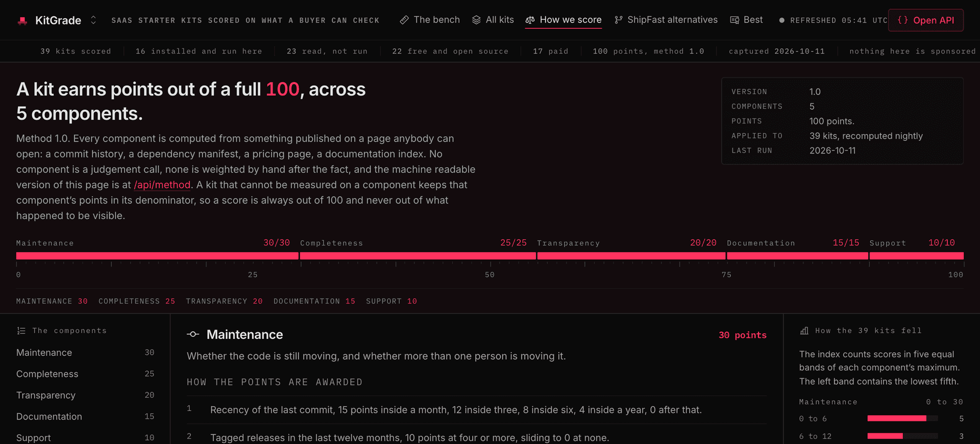The height and width of the screenshot is (444, 980).
Task: Open the KitGrade switcher chevron
Action: tap(93, 20)
